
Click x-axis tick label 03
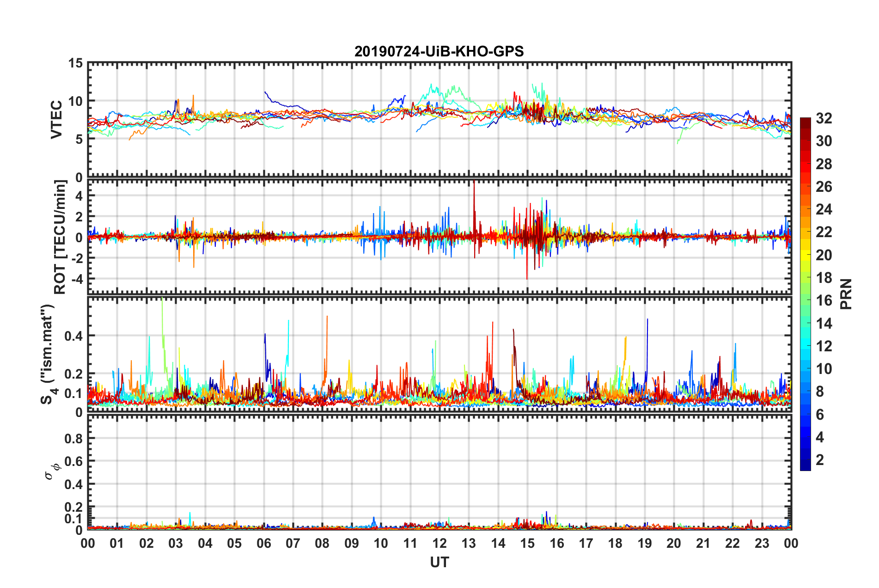pos(176,543)
